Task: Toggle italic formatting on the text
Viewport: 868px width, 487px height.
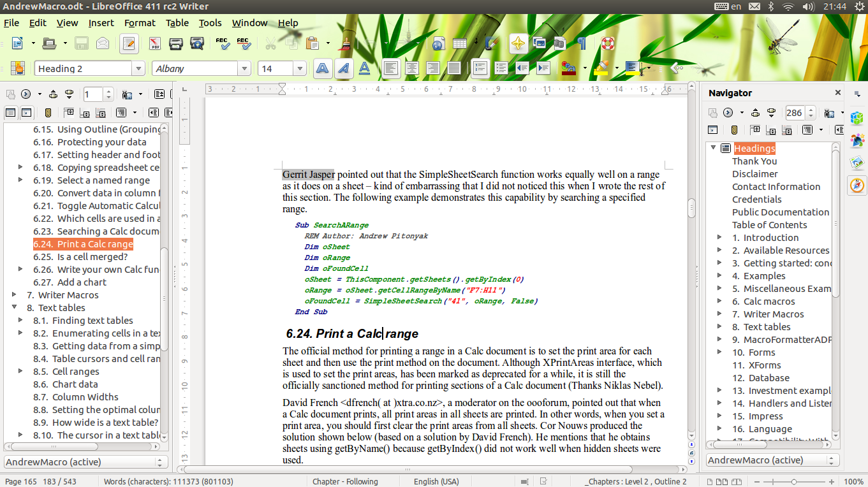Action: click(343, 68)
